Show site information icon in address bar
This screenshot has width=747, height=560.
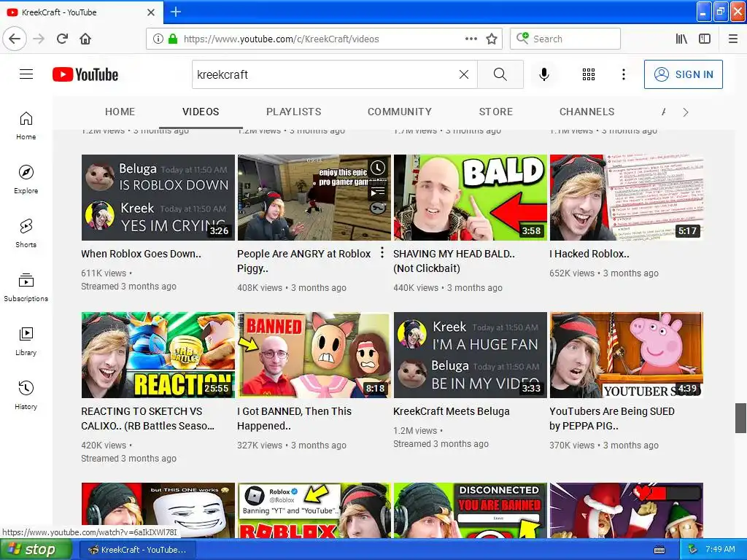(158, 39)
